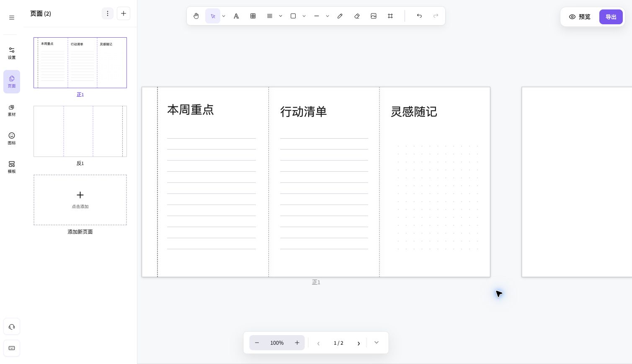Open keyboard shortcuts icon
The height and width of the screenshot is (364, 632).
click(x=12, y=348)
